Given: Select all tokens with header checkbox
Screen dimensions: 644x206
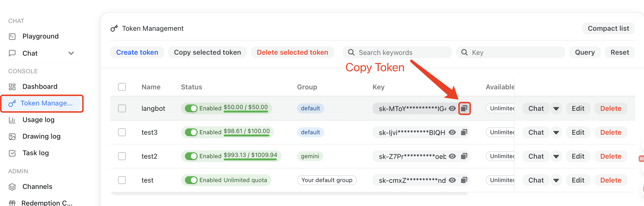Looking at the screenshot, I should [122, 87].
